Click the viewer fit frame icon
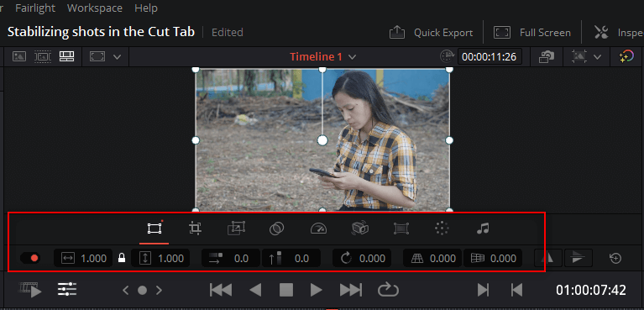Viewport: 644px width, 310px height. click(x=97, y=57)
